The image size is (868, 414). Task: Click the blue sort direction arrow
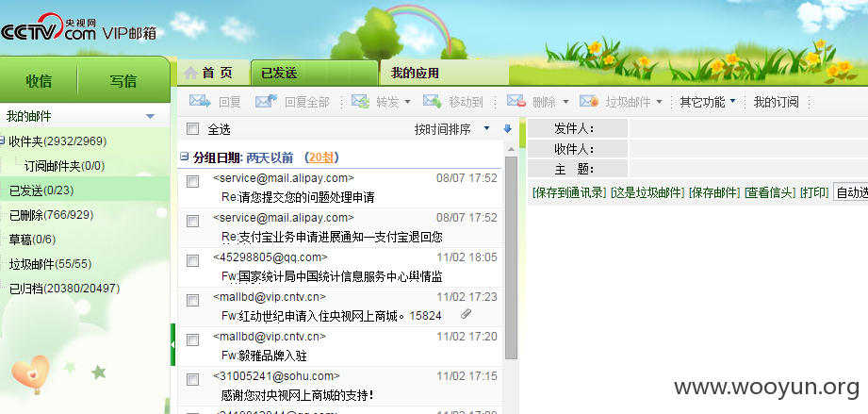point(508,129)
